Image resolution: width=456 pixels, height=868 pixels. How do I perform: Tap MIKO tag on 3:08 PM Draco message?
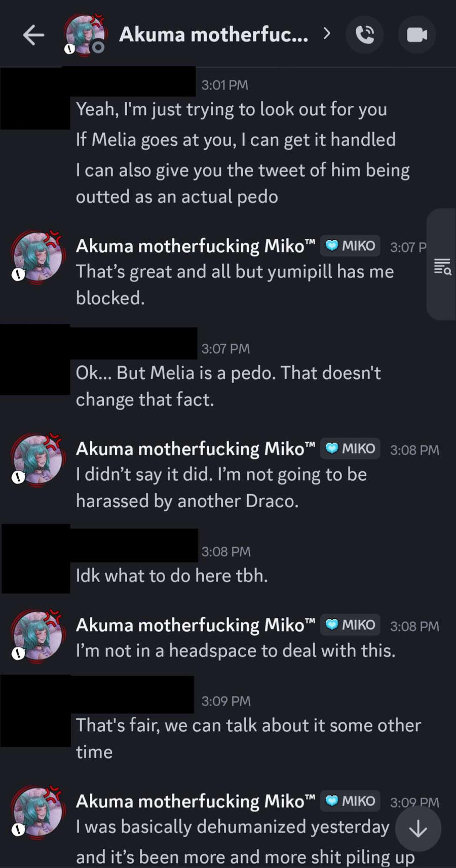coord(351,449)
